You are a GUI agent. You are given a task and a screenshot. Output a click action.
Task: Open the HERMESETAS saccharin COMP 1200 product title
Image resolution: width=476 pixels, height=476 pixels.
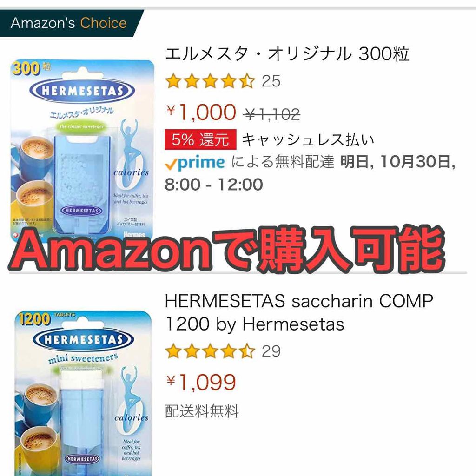click(x=299, y=312)
